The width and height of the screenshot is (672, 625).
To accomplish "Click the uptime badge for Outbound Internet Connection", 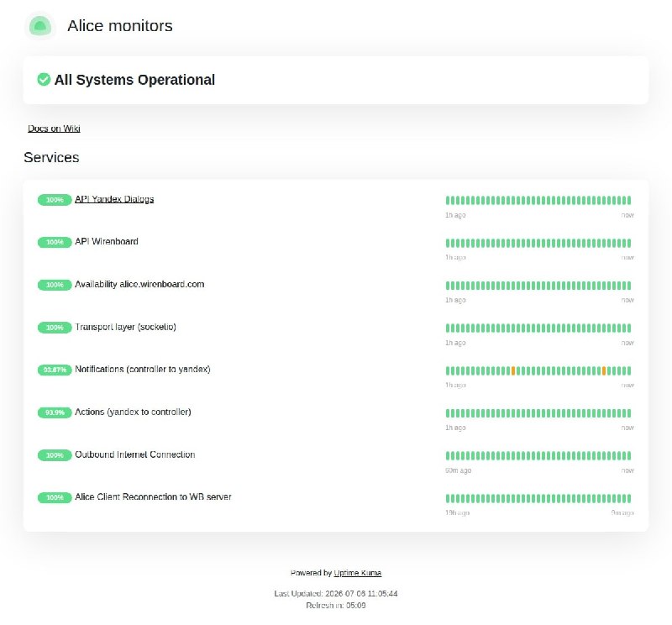I will point(55,455).
